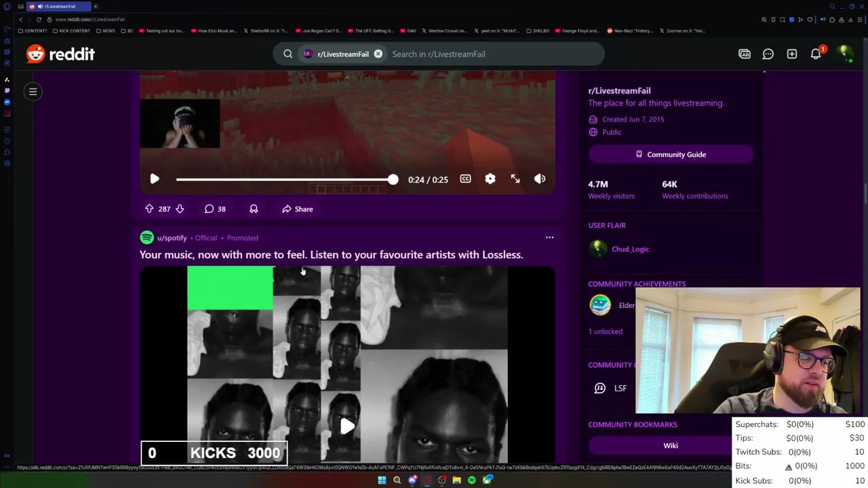The width and height of the screenshot is (868, 488).
Task: Reload the page
Action: [39, 19]
